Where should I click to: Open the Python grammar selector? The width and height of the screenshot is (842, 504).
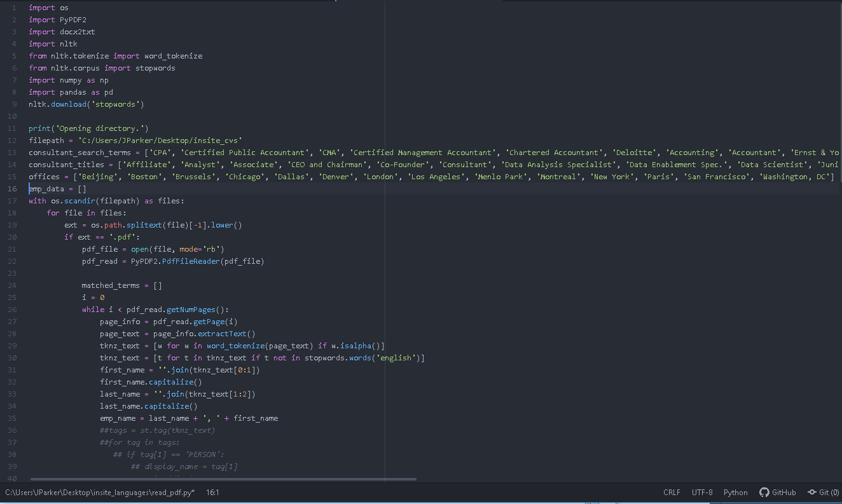[735, 493]
